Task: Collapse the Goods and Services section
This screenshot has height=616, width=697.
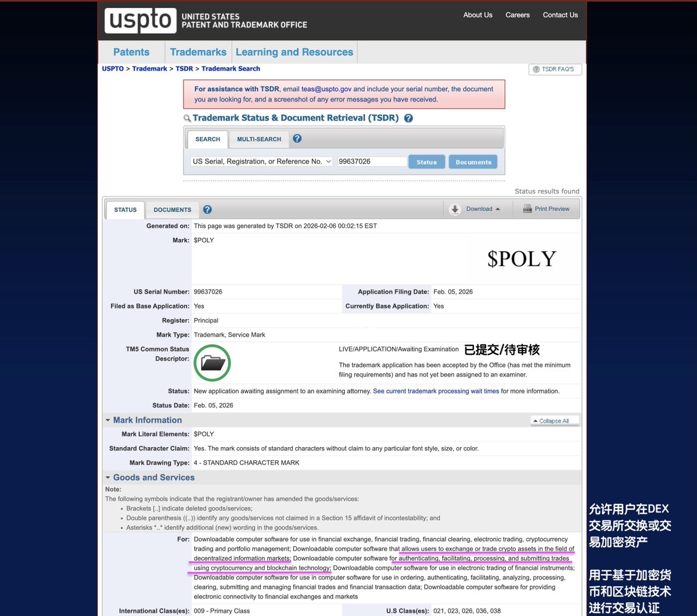Action: pos(108,478)
